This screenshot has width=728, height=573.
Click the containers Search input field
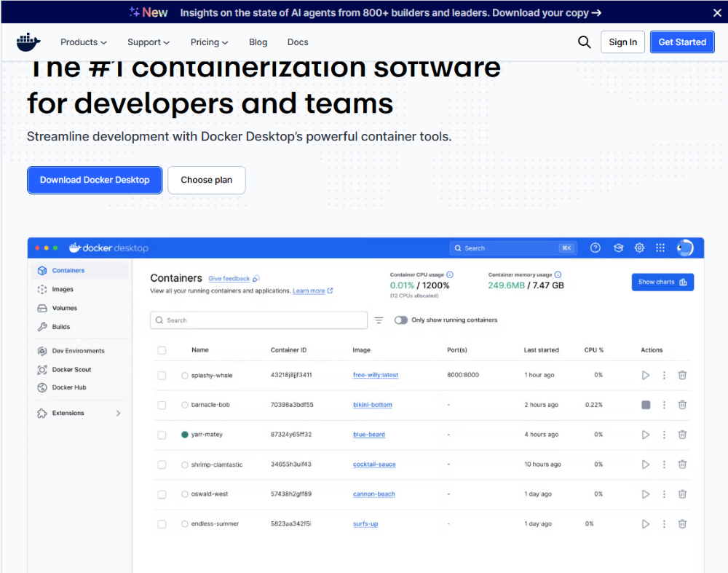(258, 320)
